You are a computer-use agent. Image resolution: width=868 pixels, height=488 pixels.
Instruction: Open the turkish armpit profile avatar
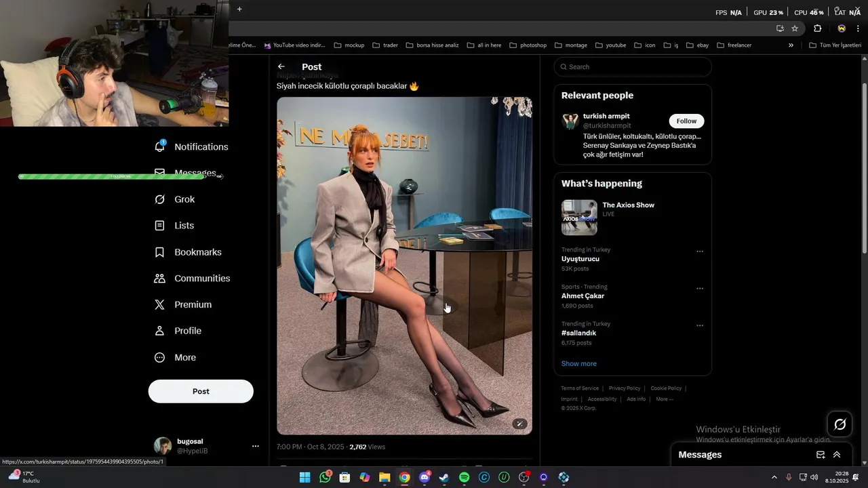[570, 121]
